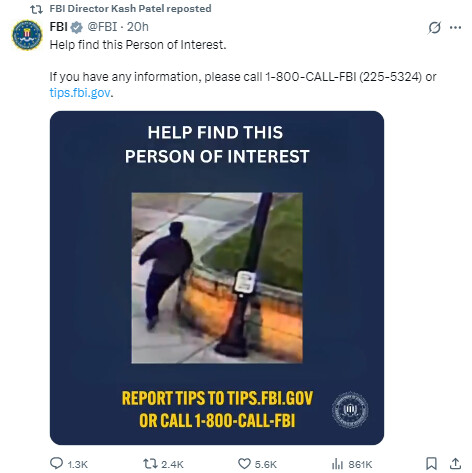472x473 pixels.
Task: Click the FBI verified badge
Action: point(77,27)
